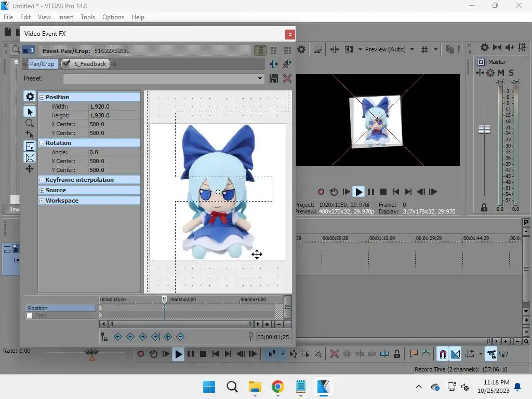This screenshot has width=532, height=399.
Task: Play the video preview
Action: pos(358,192)
